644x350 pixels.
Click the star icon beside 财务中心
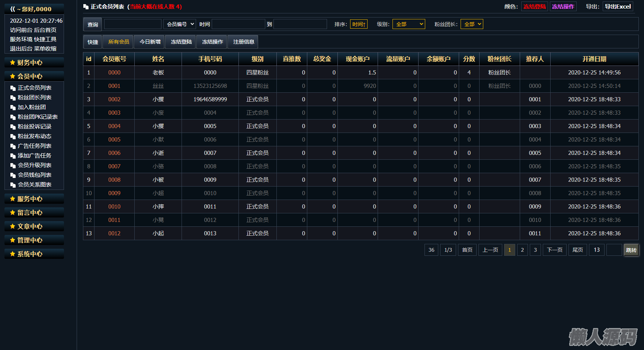pyautogui.click(x=12, y=63)
